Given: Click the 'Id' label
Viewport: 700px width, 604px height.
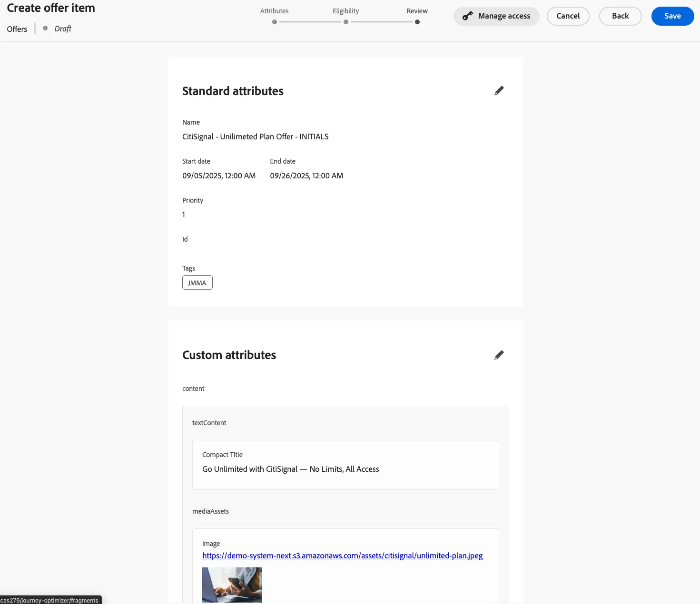Looking at the screenshot, I should 185,239.
